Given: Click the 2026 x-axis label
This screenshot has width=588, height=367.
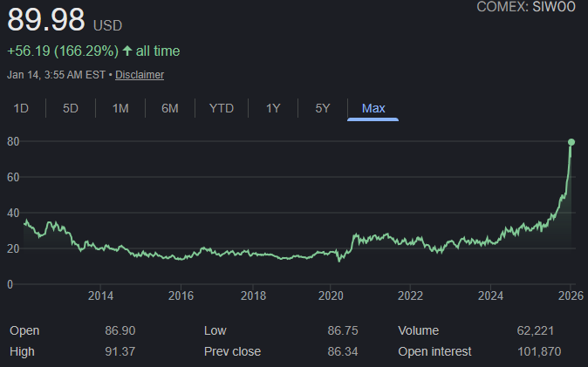Looking at the screenshot, I should [571, 296].
